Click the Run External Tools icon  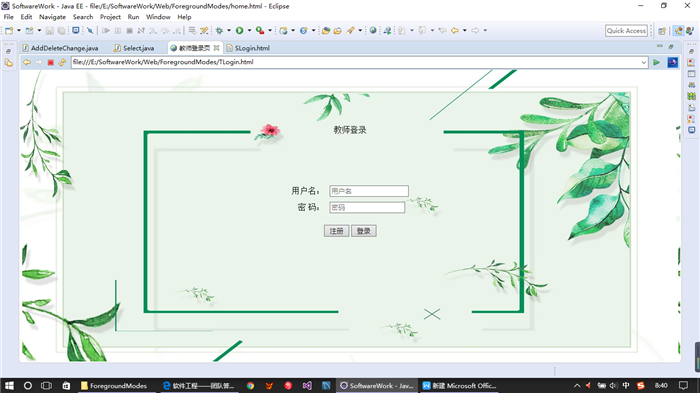(x=260, y=30)
